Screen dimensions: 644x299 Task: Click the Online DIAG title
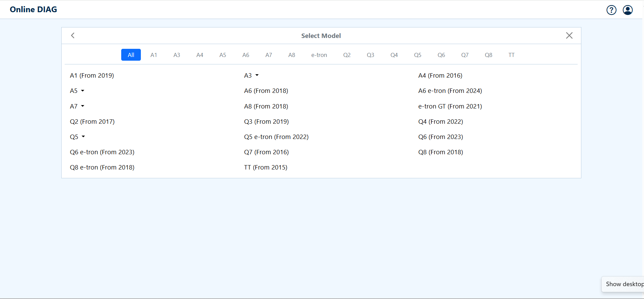coord(34,9)
